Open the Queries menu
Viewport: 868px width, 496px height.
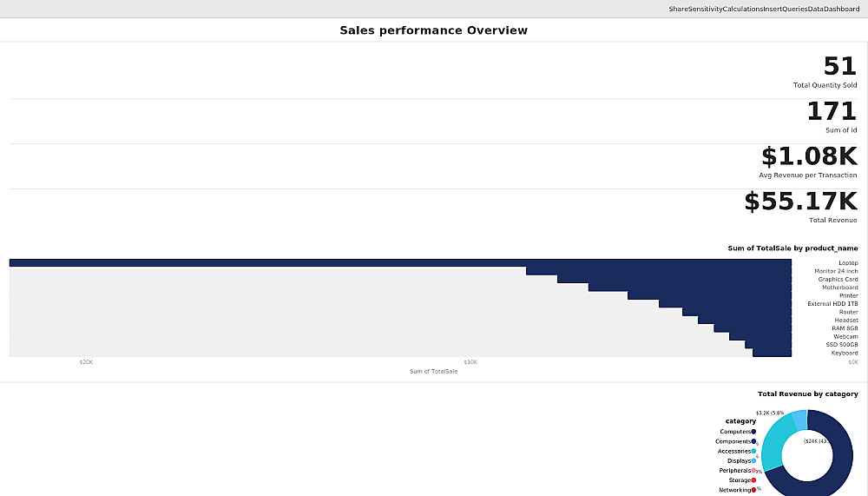[795, 9]
